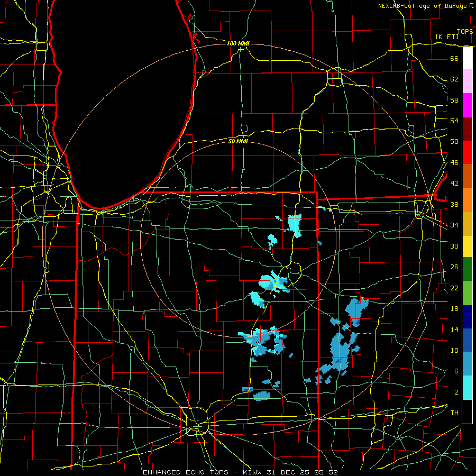Click the legend value '58'
Screen dimensions: 476x476
(454, 100)
